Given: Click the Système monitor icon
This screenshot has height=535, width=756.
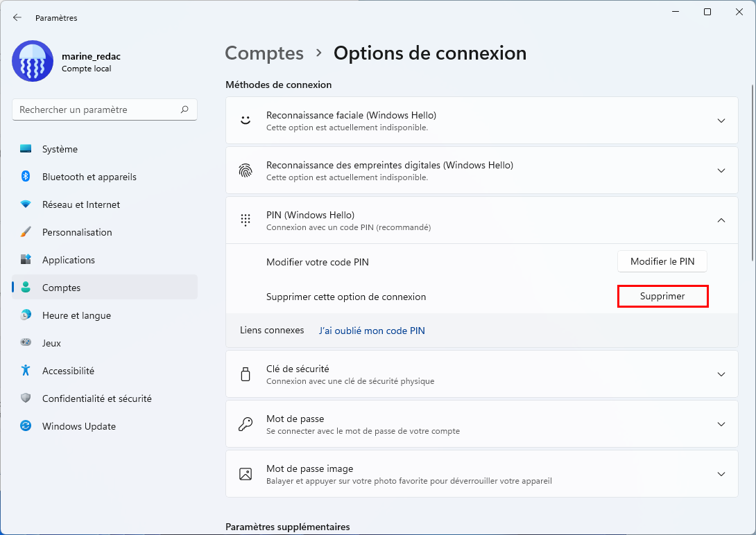Looking at the screenshot, I should click(x=26, y=149).
